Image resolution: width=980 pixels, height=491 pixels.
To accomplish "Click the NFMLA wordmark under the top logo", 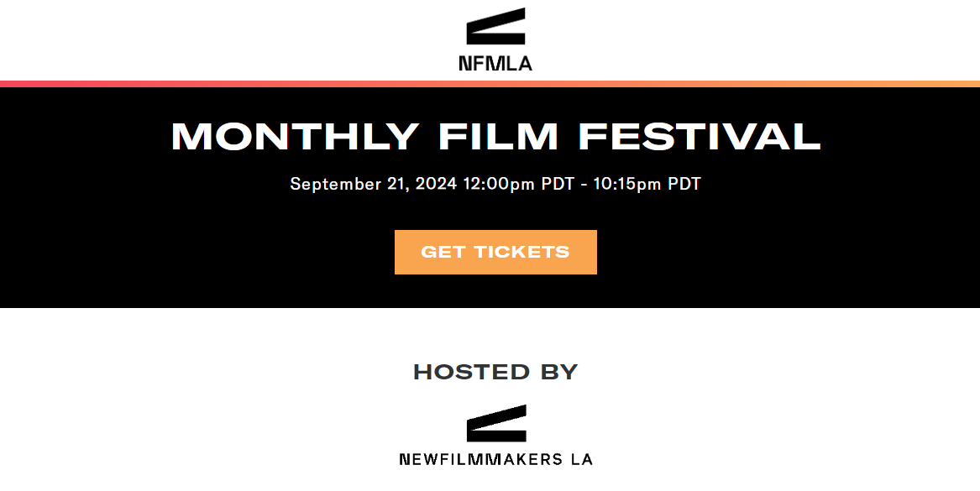I will click(x=495, y=63).
